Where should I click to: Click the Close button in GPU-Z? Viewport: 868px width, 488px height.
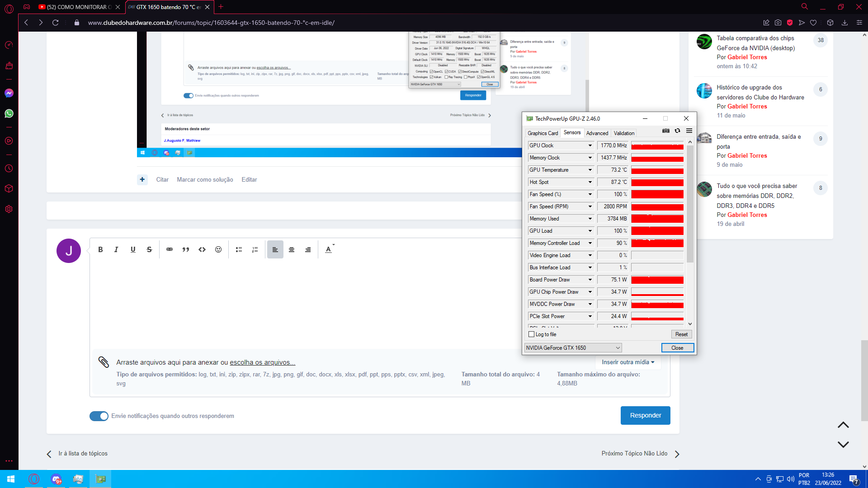677,348
